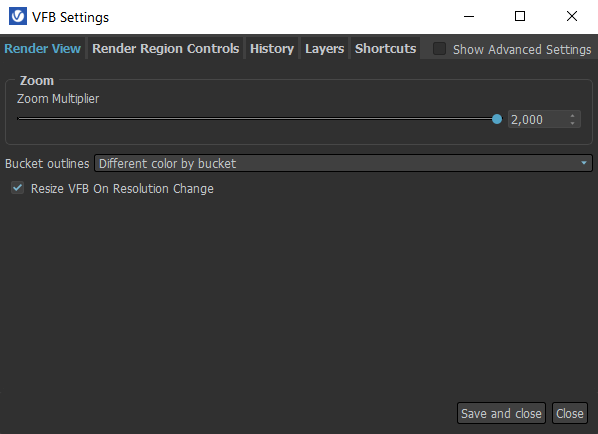Click the Bucket outlines dropdown arrow

(x=584, y=163)
